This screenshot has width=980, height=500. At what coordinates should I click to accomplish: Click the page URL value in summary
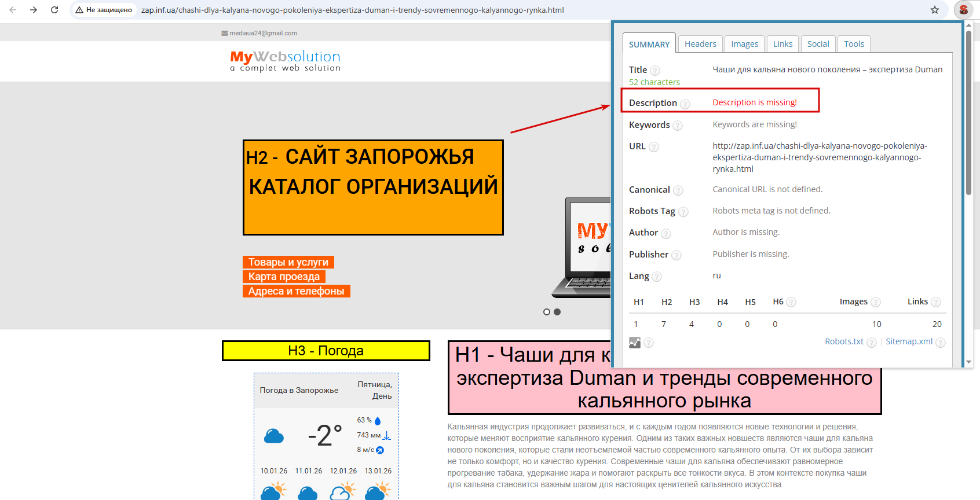820,157
